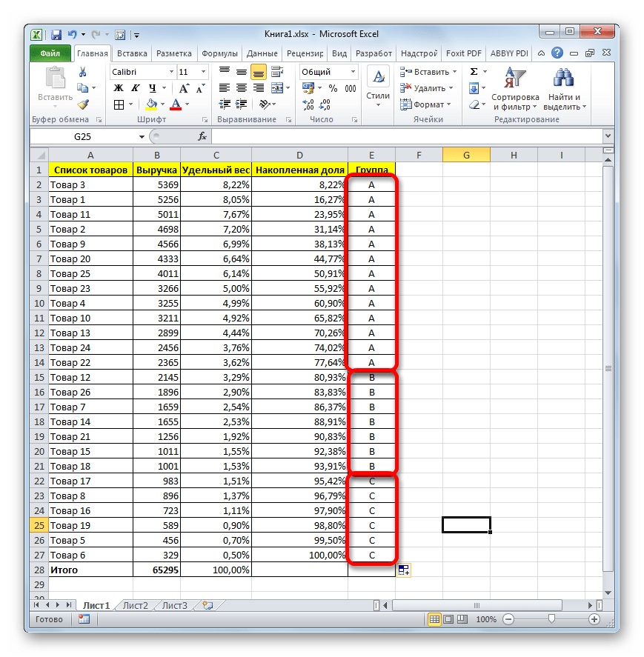Select cell containing Итого
The width and height of the screenshot is (644, 657).
90,570
